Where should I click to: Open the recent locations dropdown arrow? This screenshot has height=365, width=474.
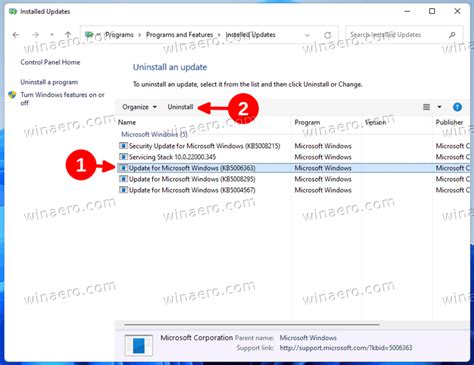(x=52, y=35)
